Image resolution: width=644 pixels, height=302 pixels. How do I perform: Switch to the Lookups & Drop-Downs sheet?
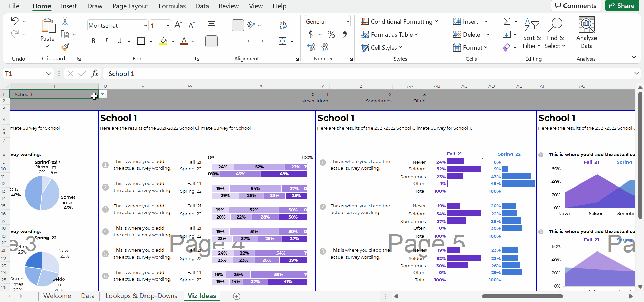[x=141, y=296]
